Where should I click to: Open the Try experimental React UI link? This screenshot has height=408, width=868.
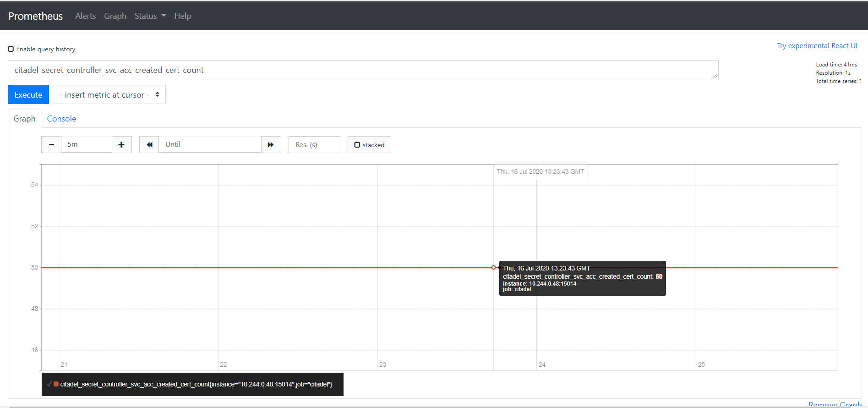[817, 46]
